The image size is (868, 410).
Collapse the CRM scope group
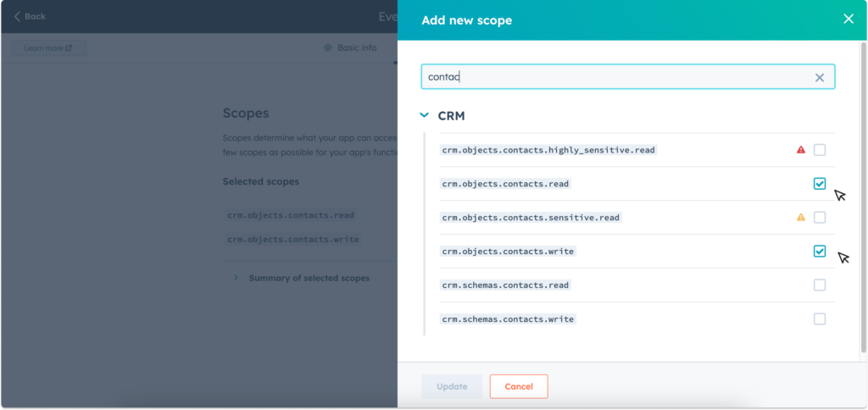(x=425, y=116)
